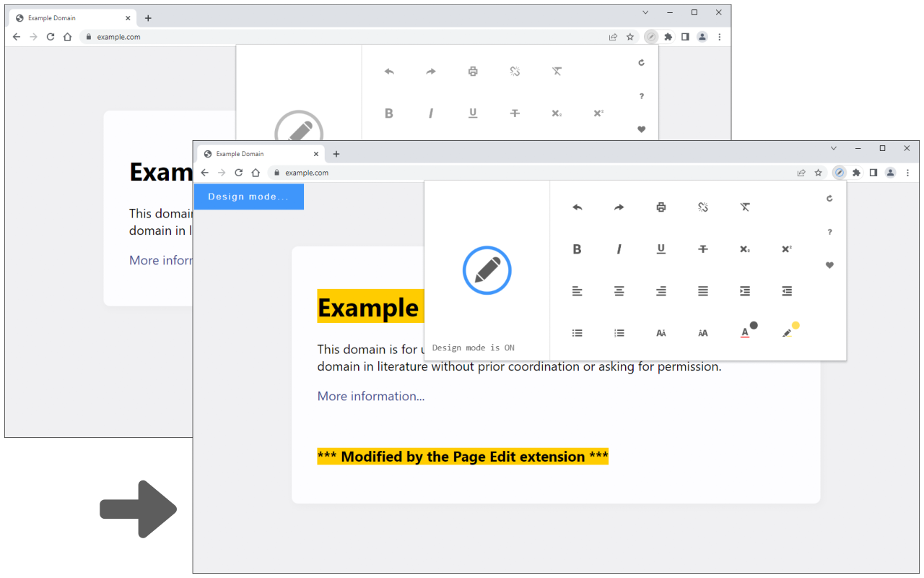Click the remove-link icon

pos(703,207)
